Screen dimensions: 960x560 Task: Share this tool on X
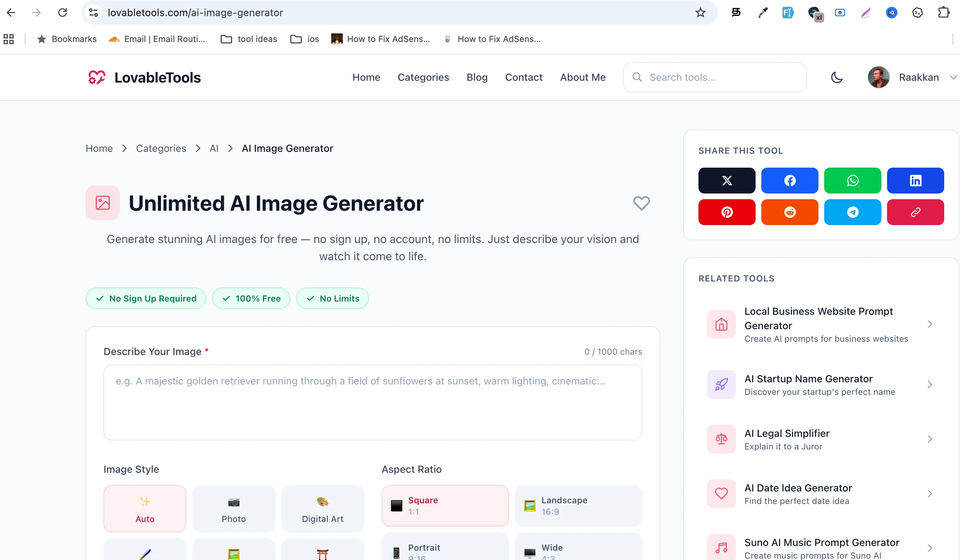pos(726,181)
